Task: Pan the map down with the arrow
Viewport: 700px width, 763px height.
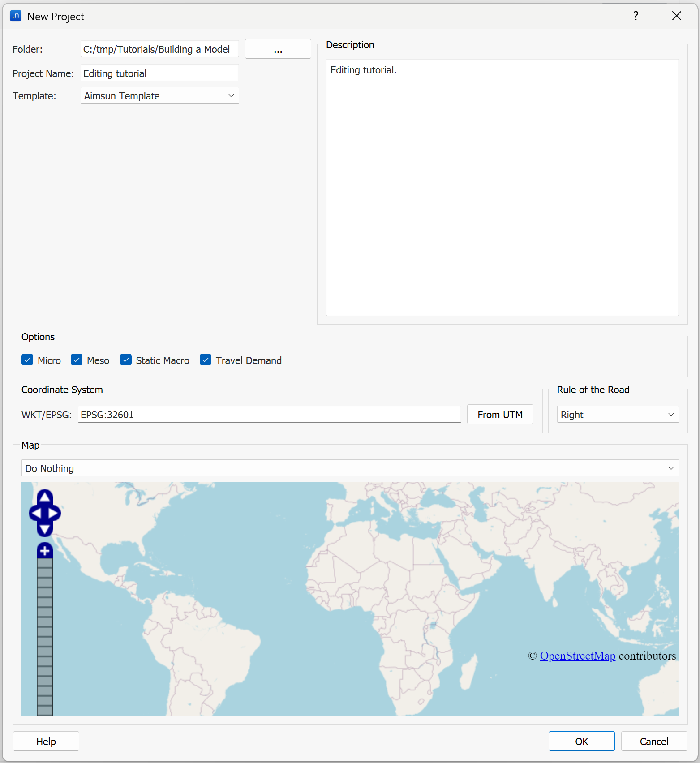Action: pos(45,530)
